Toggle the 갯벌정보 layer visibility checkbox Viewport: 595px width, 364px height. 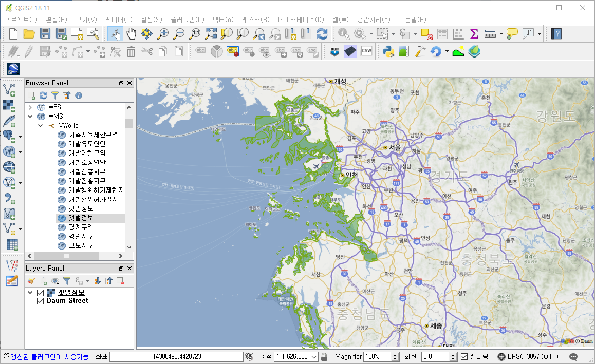(41, 293)
